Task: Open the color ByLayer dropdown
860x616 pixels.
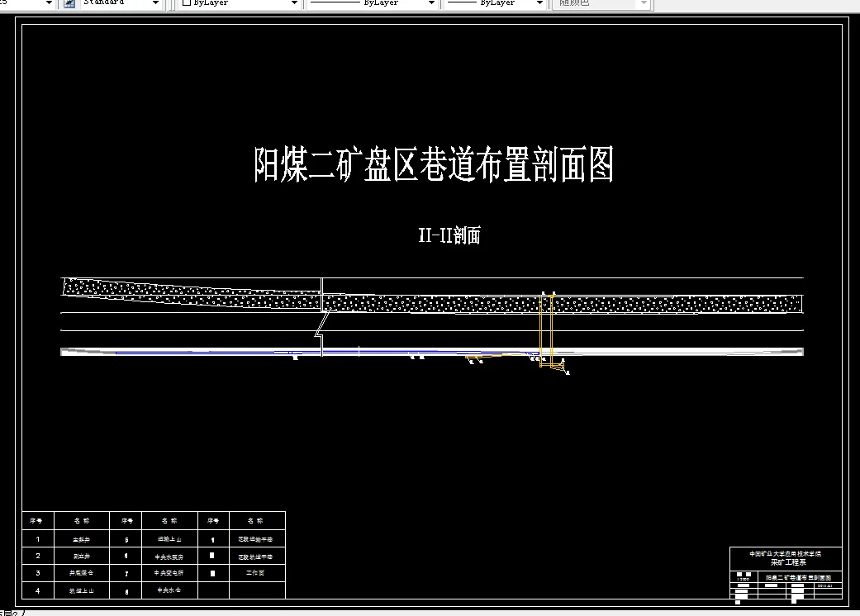Action: [293, 3]
